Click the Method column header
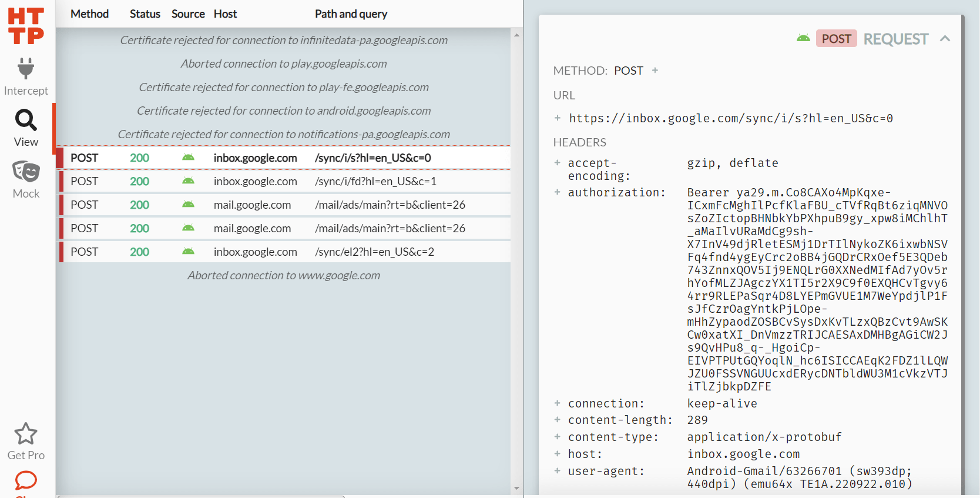The height and width of the screenshot is (498, 980). [89, 14]
